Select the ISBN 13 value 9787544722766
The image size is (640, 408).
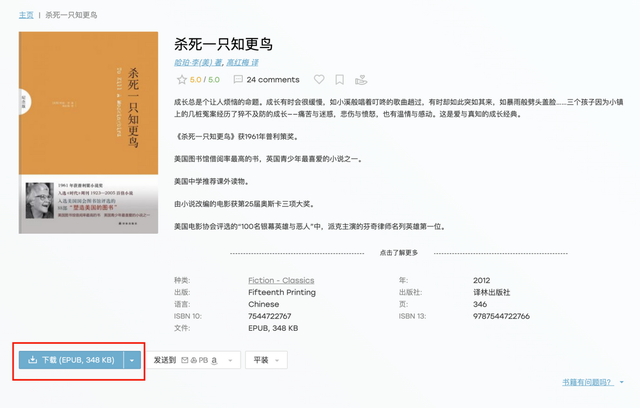click(501, 316)
